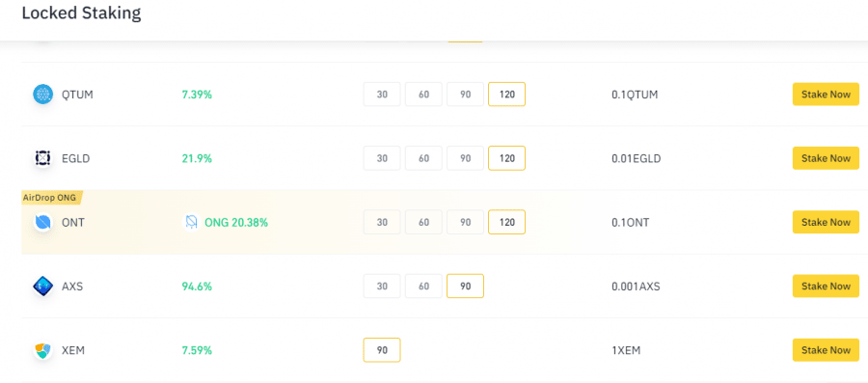This screenshot has width=868, height=383.
Task: Choose 120-day lock period for QTUM
Action: 506,95
